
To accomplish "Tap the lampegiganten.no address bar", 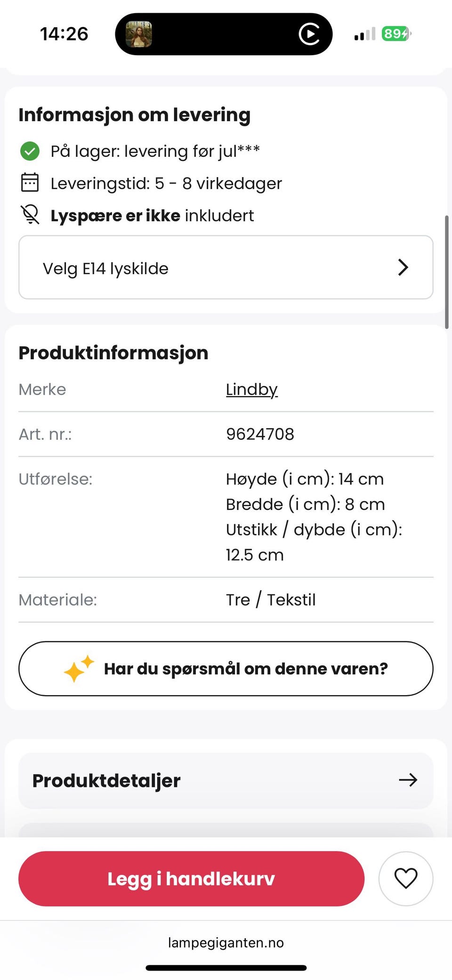I will click(x=226, y=942).
